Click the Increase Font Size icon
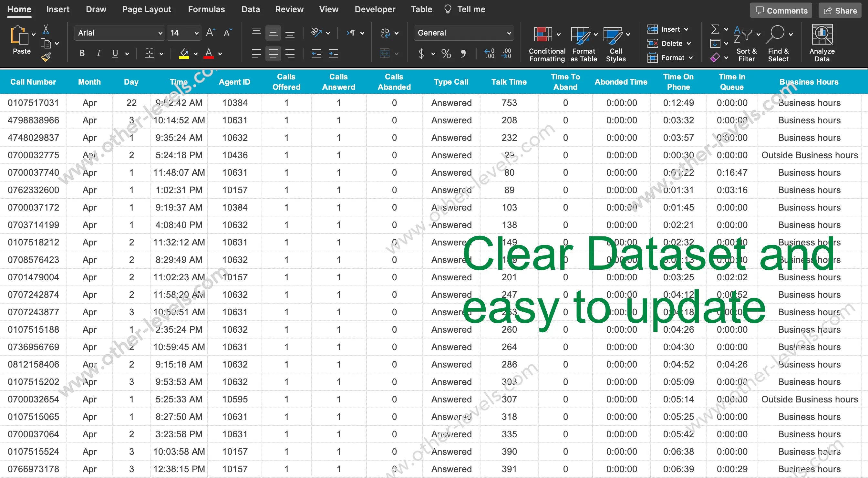 [x=211, y=33]
